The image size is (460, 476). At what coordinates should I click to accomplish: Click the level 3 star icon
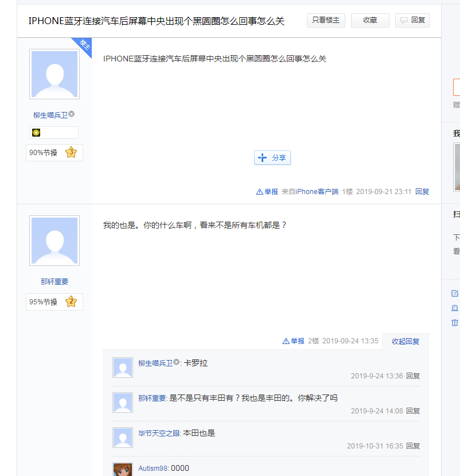coord(71,152)
